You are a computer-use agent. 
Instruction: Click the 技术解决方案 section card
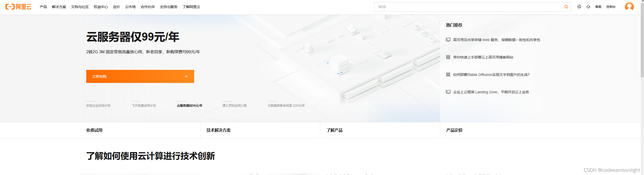(260, 130)
